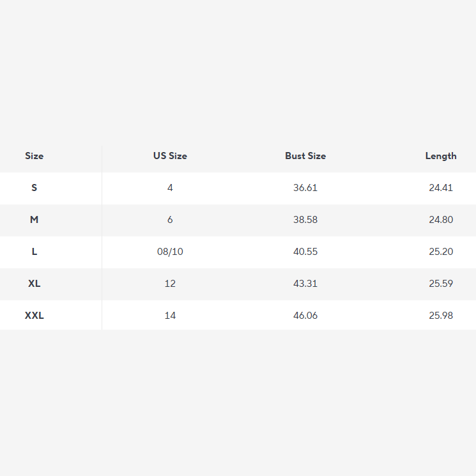
Task: Click length value 25.20
Action: pyautogui.click(x=441, y=252)
